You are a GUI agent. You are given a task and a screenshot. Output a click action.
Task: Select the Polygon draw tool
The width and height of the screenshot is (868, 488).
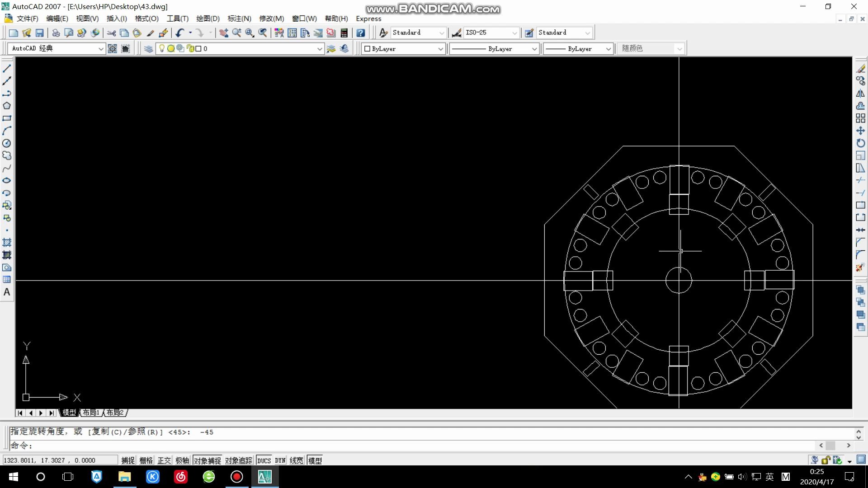point(7,106)
